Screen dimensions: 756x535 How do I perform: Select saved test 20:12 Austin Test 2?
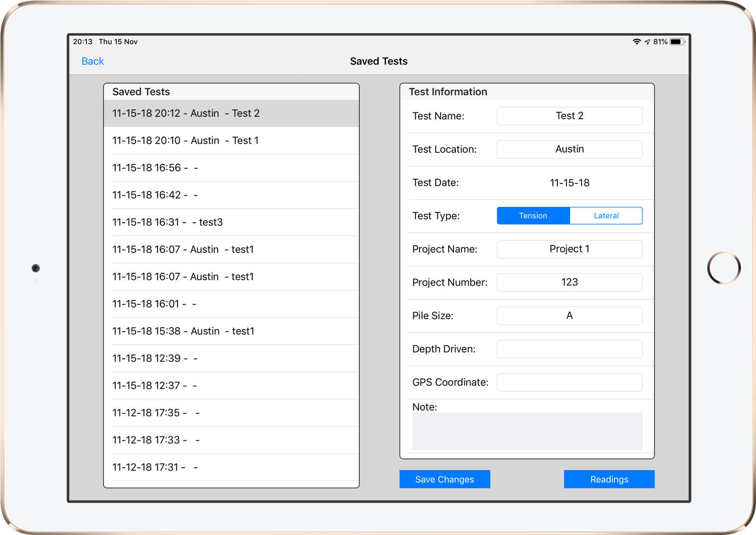[231, 113]
